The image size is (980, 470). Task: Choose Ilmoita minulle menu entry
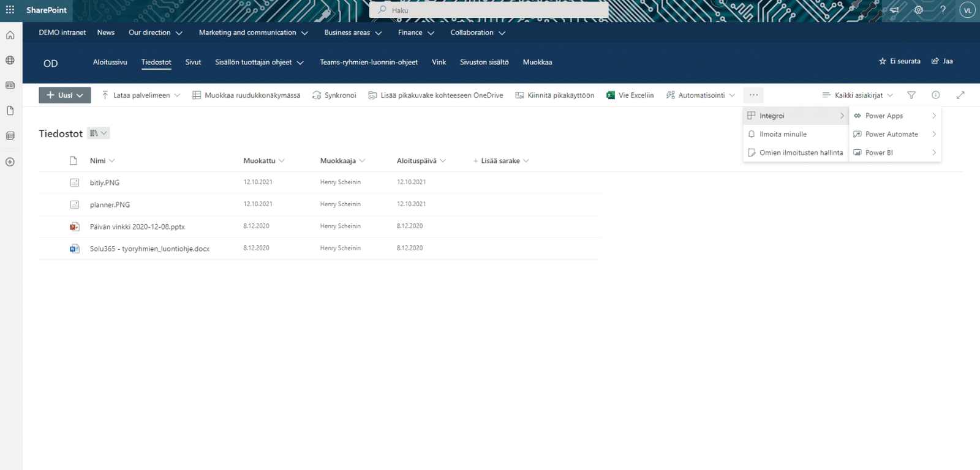783,134
